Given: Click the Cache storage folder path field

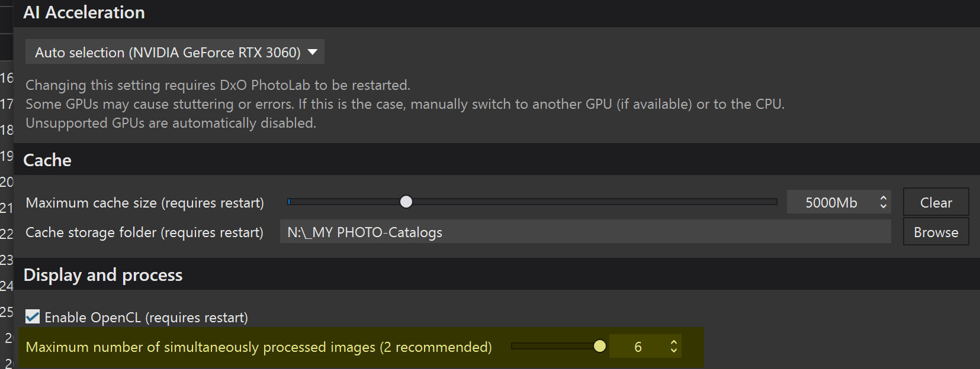Looking at the screenshot, I should pos(585,232).
